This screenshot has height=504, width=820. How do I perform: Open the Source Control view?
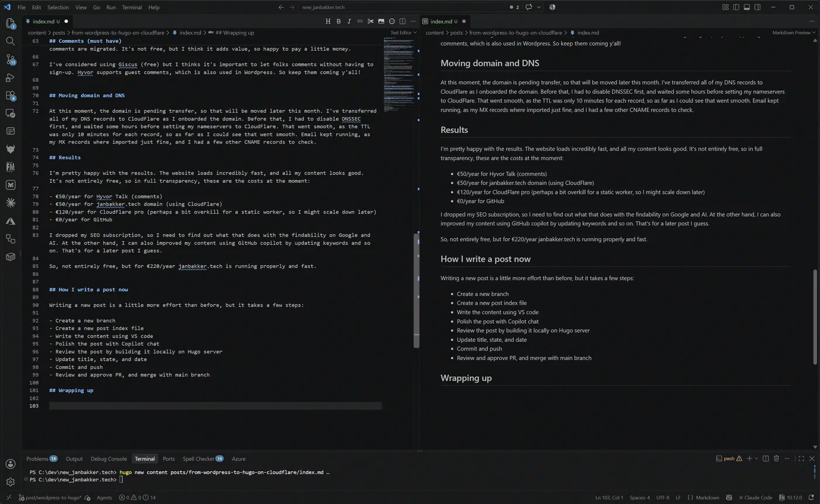(10, 59)
